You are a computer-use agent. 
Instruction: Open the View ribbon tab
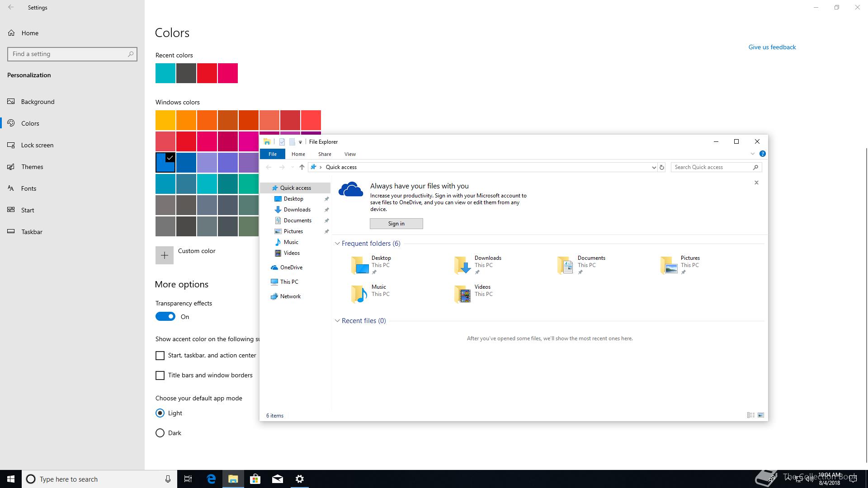[350, 154]
